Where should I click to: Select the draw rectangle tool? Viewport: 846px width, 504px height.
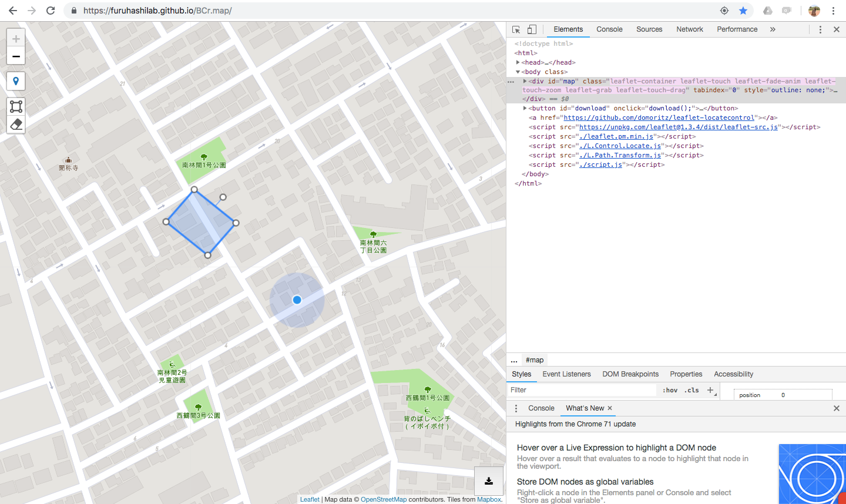(16, 106)
